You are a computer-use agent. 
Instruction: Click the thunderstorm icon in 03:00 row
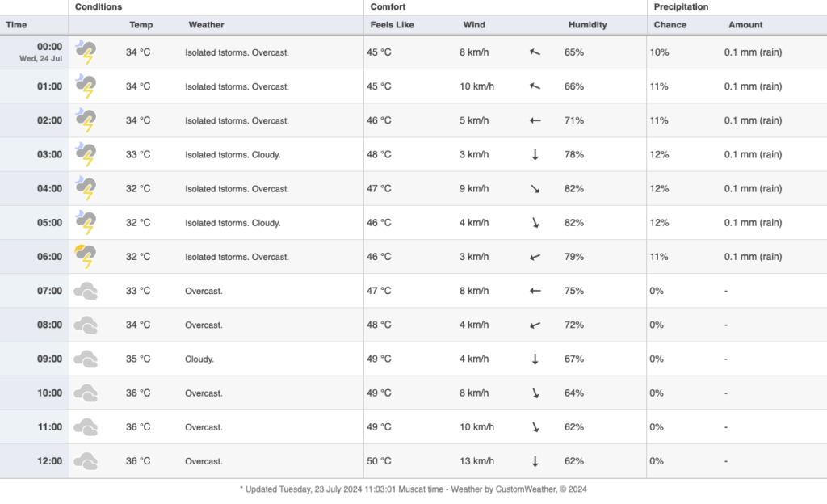86,154
